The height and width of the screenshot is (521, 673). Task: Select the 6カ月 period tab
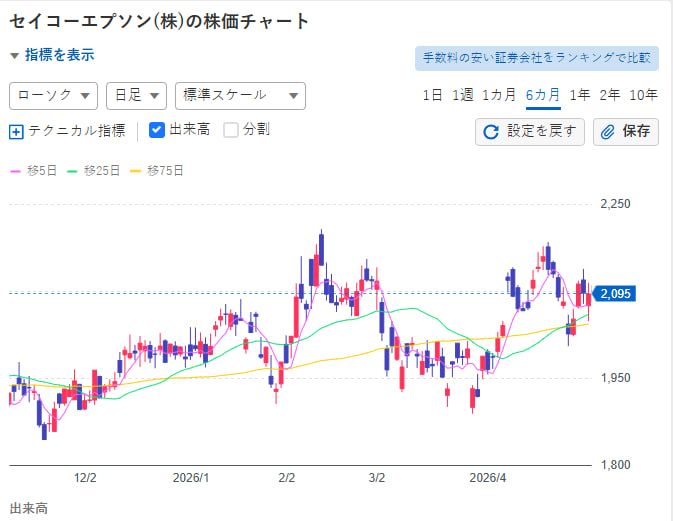click(543, 95)
